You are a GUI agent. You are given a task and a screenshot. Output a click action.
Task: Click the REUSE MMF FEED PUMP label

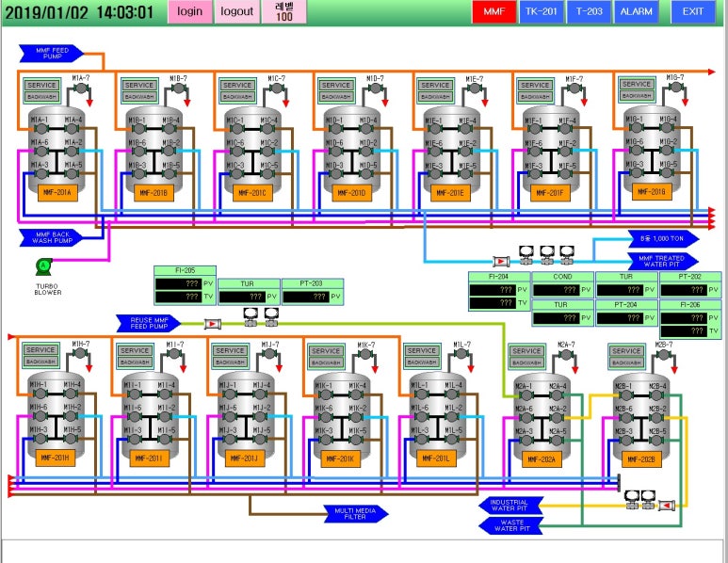pyautogui.click(x=149, y=323)
